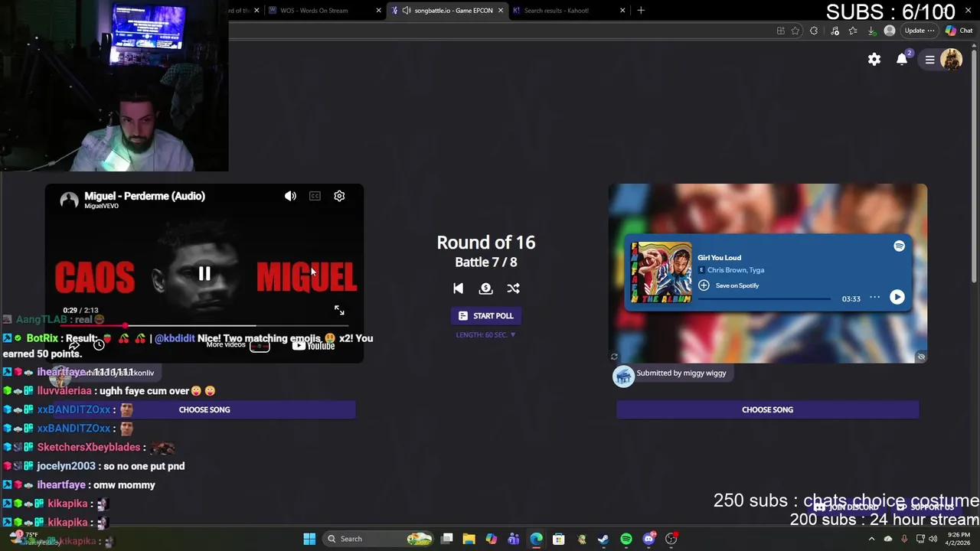Open Windows Start menu
980x551 pixels.
coord(309,539)
